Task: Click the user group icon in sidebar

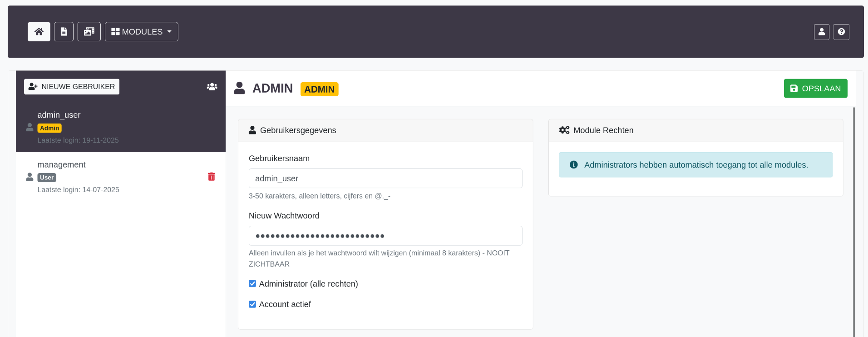Action: pyautogui.click(x=212, y=87)
